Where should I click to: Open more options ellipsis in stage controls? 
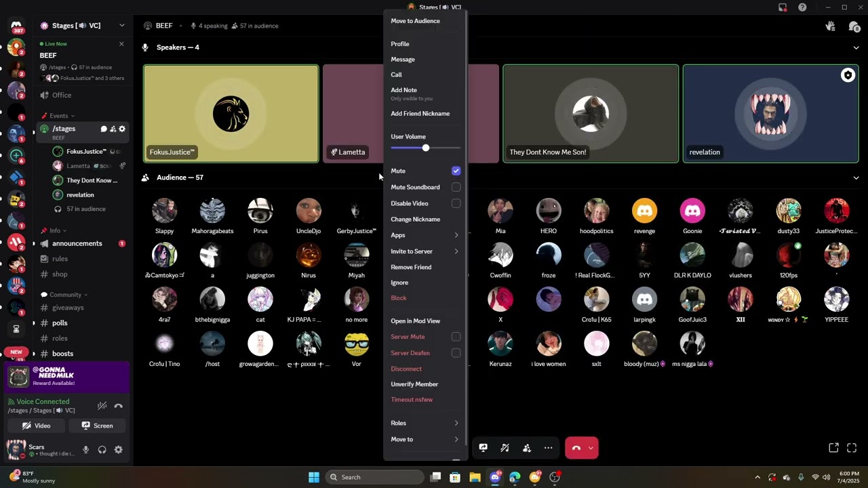(548, 448)
